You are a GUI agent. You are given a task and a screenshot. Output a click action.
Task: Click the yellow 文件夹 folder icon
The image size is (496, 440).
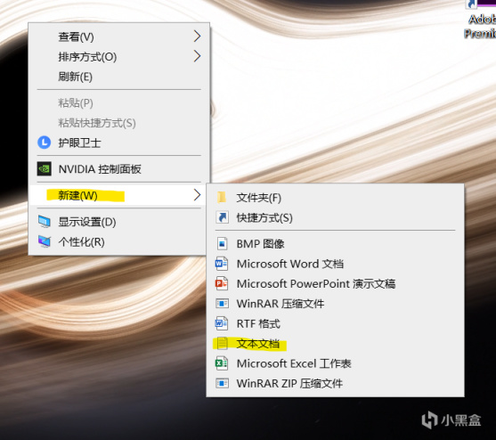tap(222, 197)
